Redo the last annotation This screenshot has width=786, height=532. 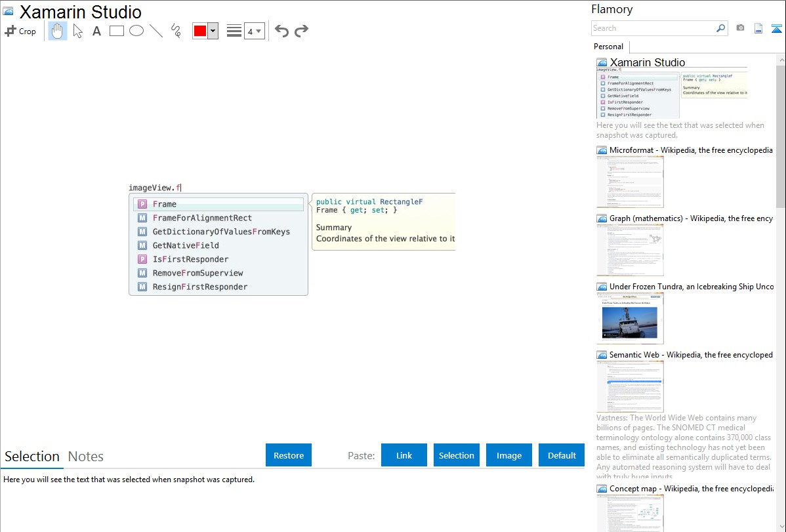pyautogui.click(x=301, y=31)
